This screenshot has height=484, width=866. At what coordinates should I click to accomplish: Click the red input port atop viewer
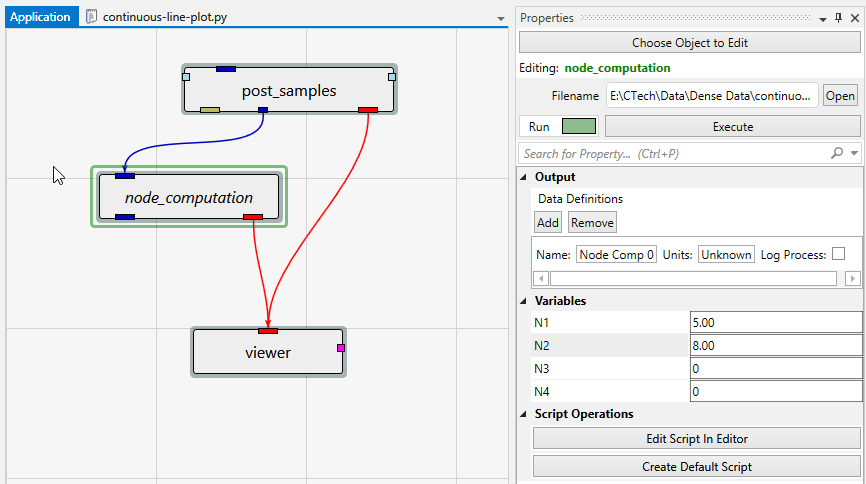point(268,331)
